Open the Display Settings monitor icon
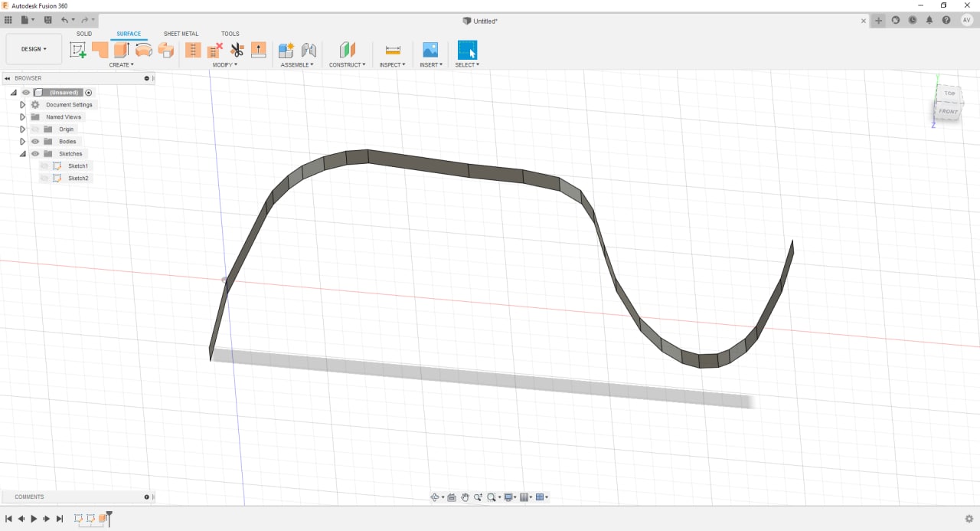The width and height of the screenshot is (980, 531). [508, 497]
